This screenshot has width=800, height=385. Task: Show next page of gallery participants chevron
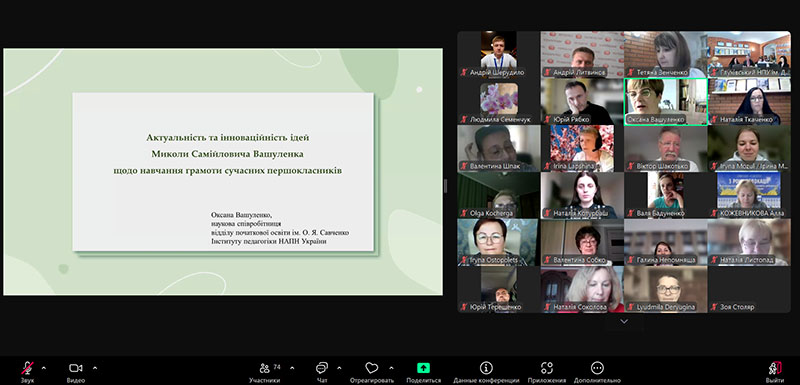[623, 321]
